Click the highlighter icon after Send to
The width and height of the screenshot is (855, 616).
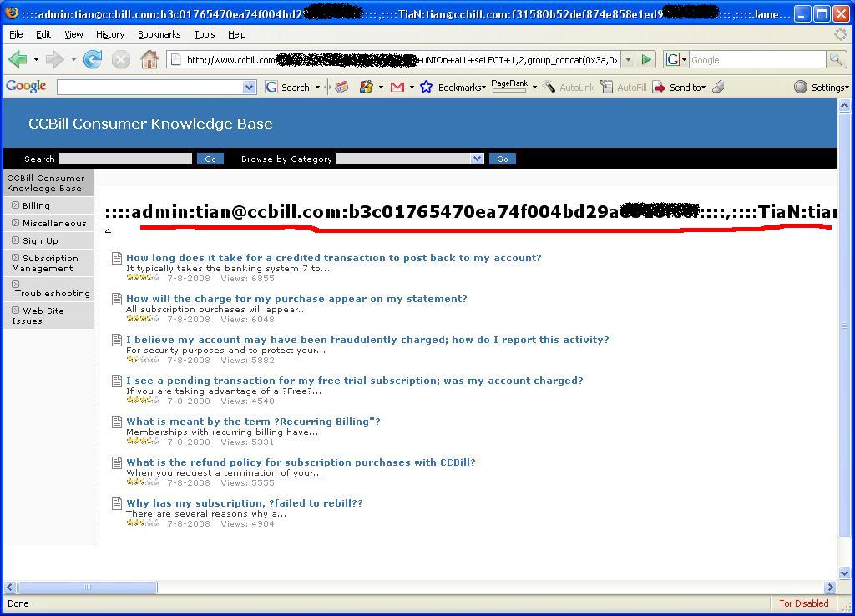click(x=718, y=87)
